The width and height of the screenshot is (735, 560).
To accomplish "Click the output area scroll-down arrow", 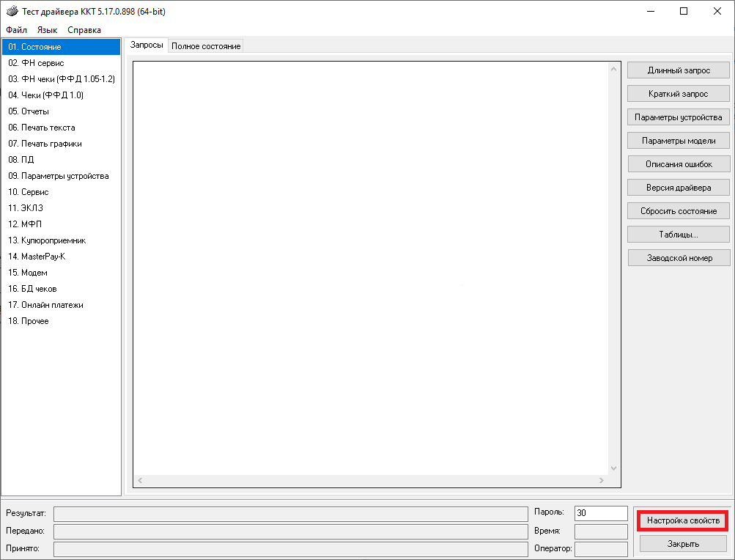I will [x=614, y=468].
